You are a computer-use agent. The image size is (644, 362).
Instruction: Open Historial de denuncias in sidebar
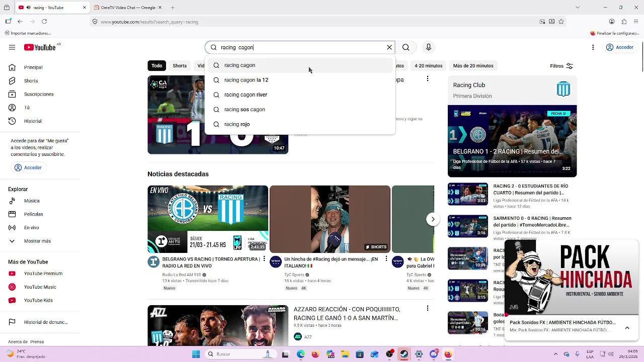[x=46, y=322]
